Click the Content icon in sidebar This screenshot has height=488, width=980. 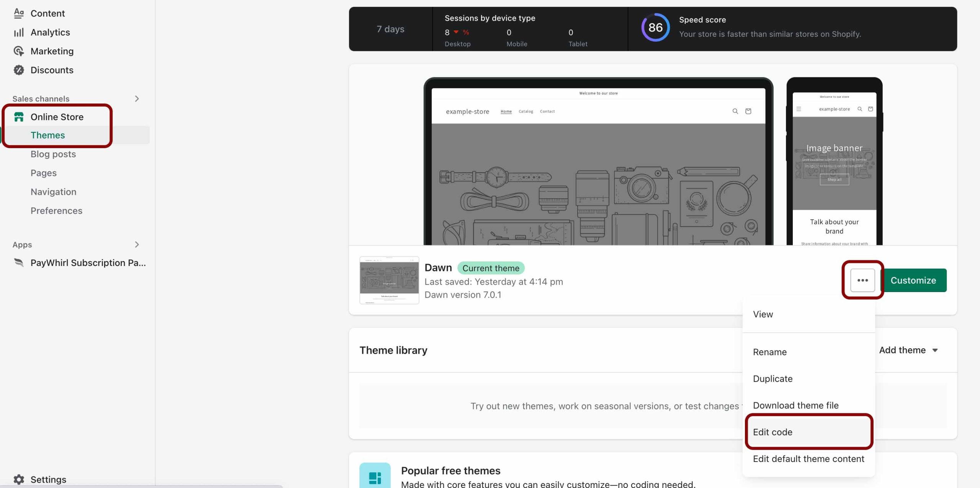(19, 13)
